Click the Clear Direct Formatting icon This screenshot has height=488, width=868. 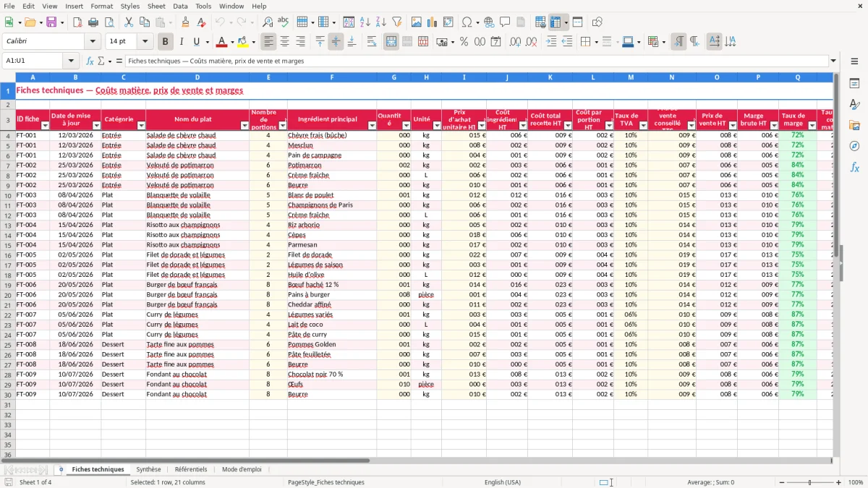point(202,22)
